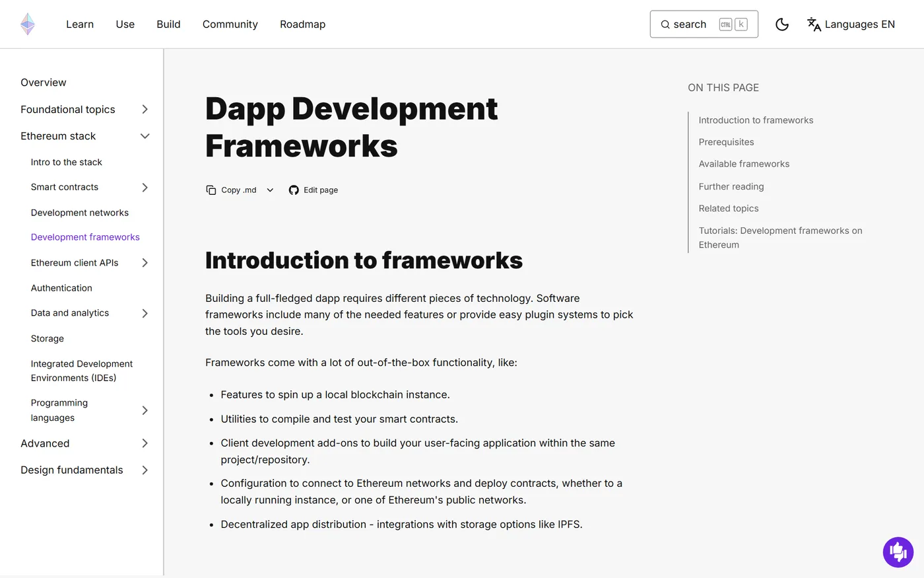924x578 pixels.
Task: Open the Authentication sidebar item
Action: pos(61,288)
